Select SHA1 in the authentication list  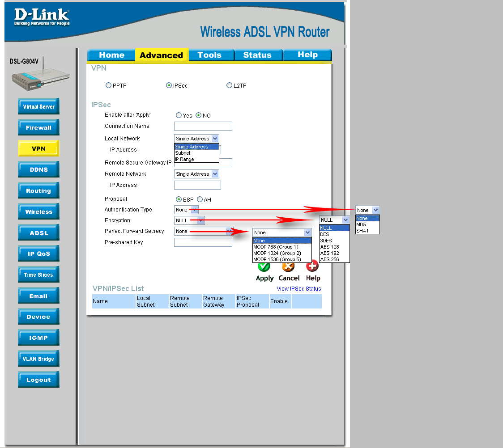tap(367, 231)
